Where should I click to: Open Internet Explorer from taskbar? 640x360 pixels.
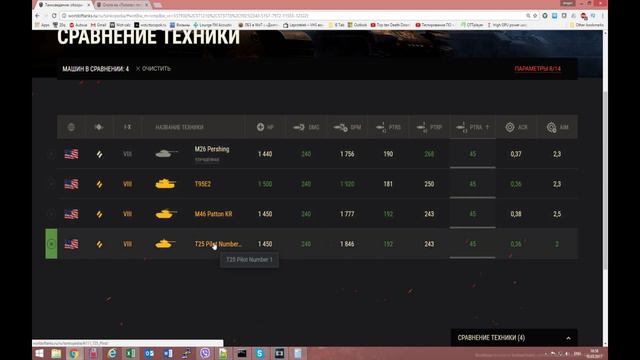(112, 353)
